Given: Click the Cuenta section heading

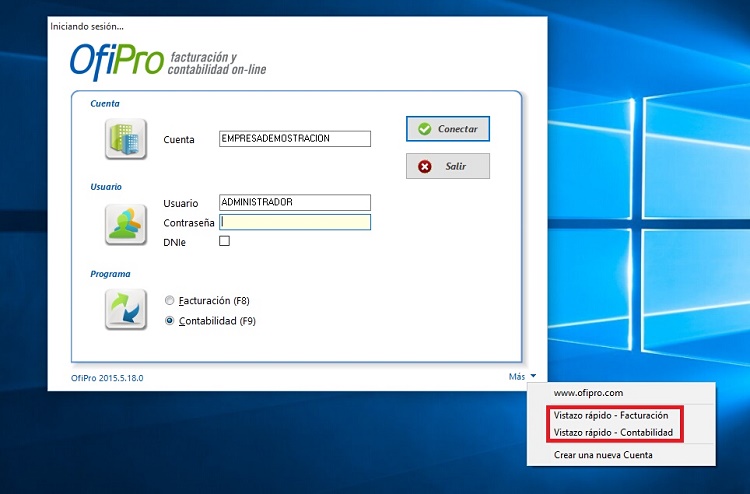Looking at the screenshot, I should tap(105, 104).
